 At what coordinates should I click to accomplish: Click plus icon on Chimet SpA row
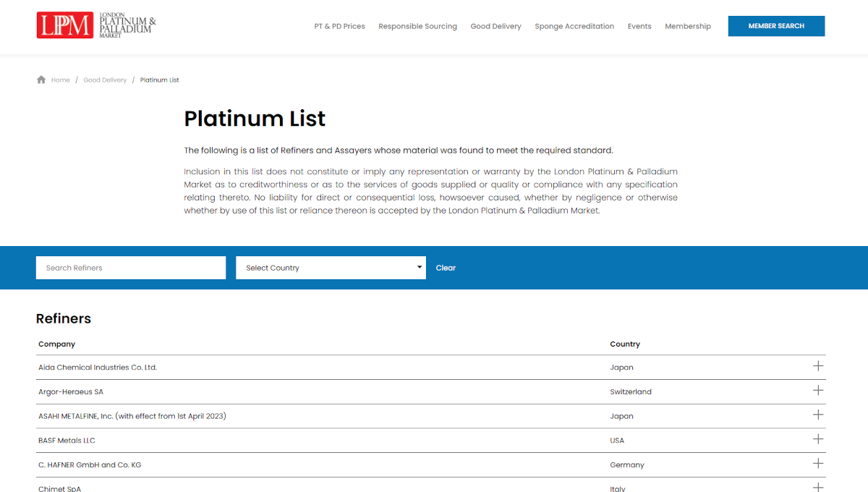coord(817,487)
